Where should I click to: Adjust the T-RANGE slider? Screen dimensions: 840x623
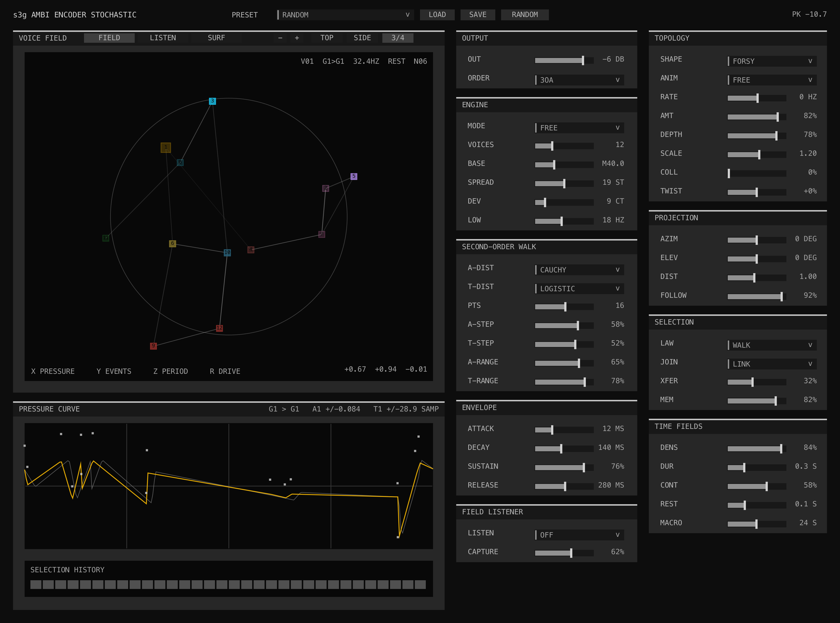click(564, 382)
